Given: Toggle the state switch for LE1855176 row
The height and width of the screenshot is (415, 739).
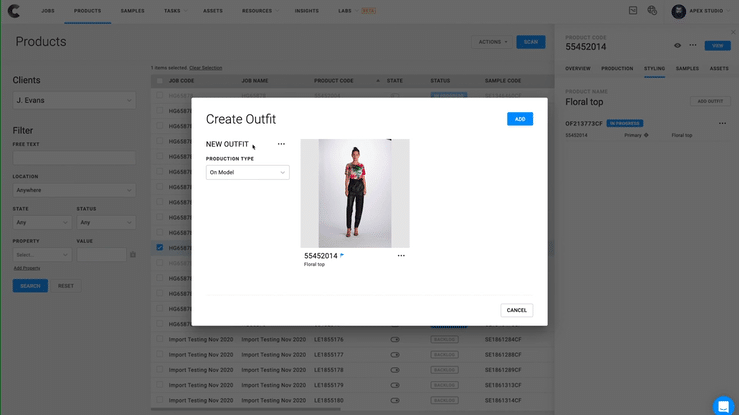Looking at the screenshot, I should pos(394,340).
